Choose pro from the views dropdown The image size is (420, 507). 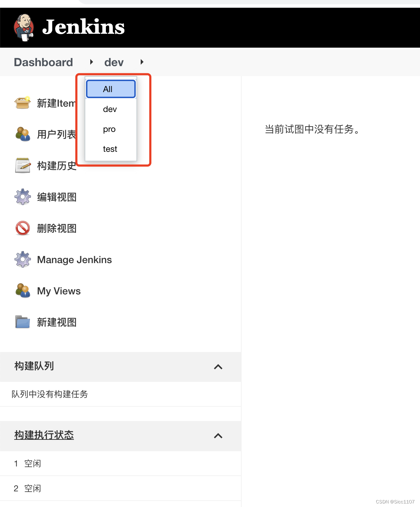click(x=111, y=129)
